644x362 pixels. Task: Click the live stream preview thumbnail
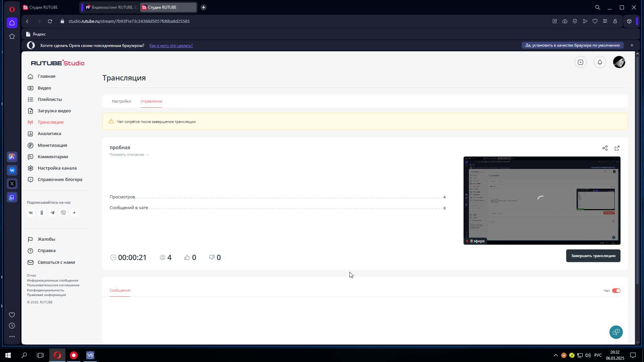click(x=542, y=200)
